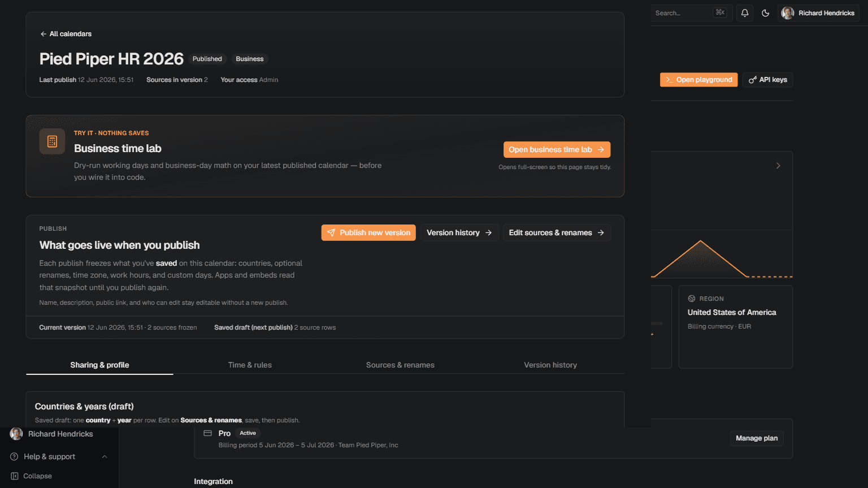The width and height of the screenshot is (868, 488).
Task: Open the Version history tab
Action: tap(550, 365)
